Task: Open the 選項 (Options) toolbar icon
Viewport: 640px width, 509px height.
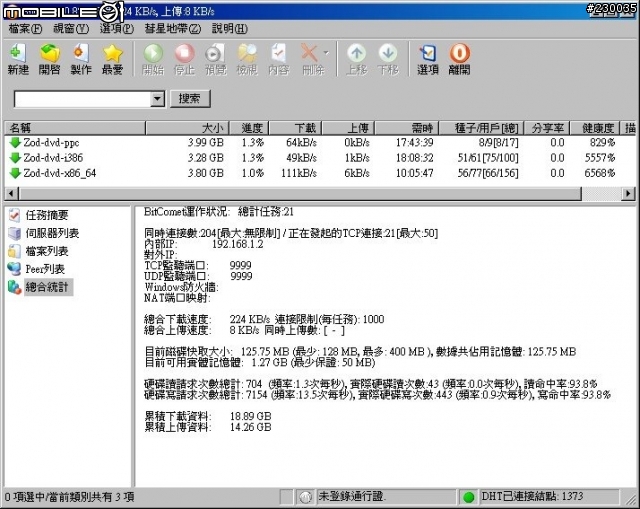Action: point(428,59)
